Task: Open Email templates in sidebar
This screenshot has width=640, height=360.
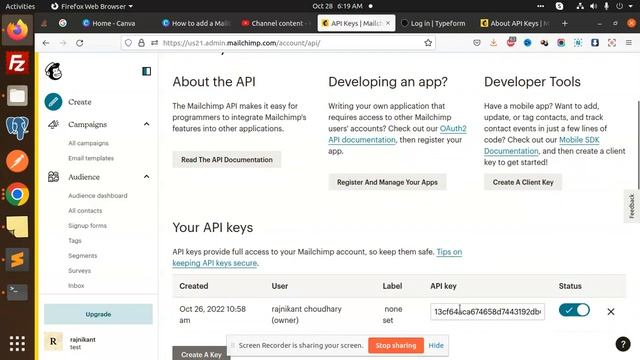Action: 91,158
